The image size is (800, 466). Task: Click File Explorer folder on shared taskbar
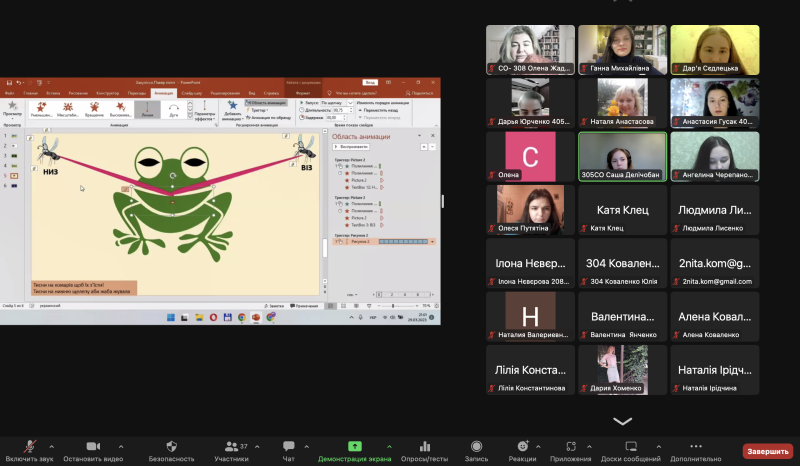199,317
